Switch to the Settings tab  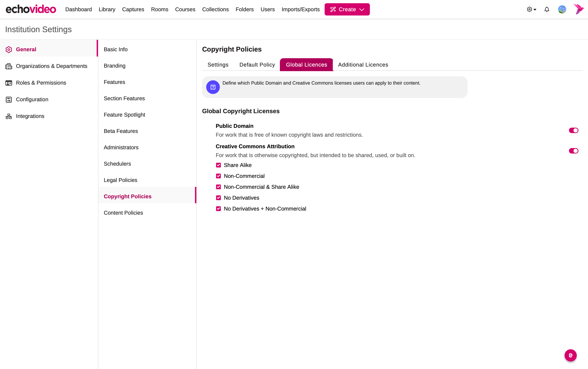point(218,65)
